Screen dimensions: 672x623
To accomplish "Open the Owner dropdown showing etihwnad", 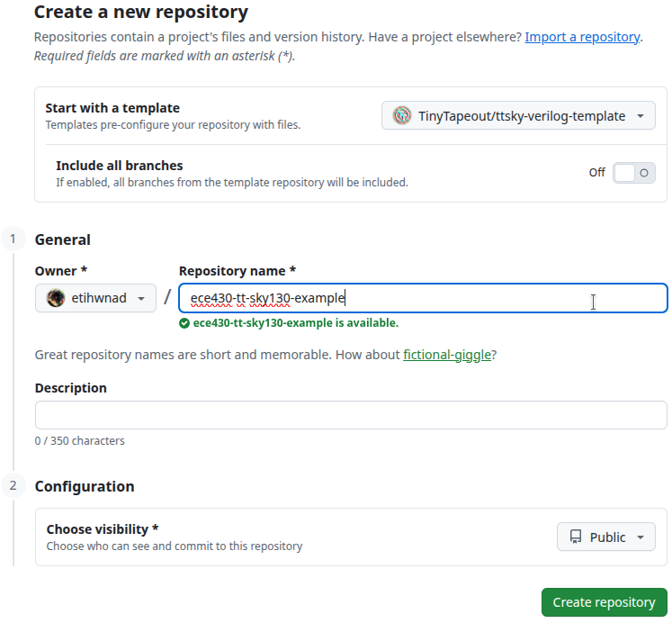I will click(x=95, y=298).
